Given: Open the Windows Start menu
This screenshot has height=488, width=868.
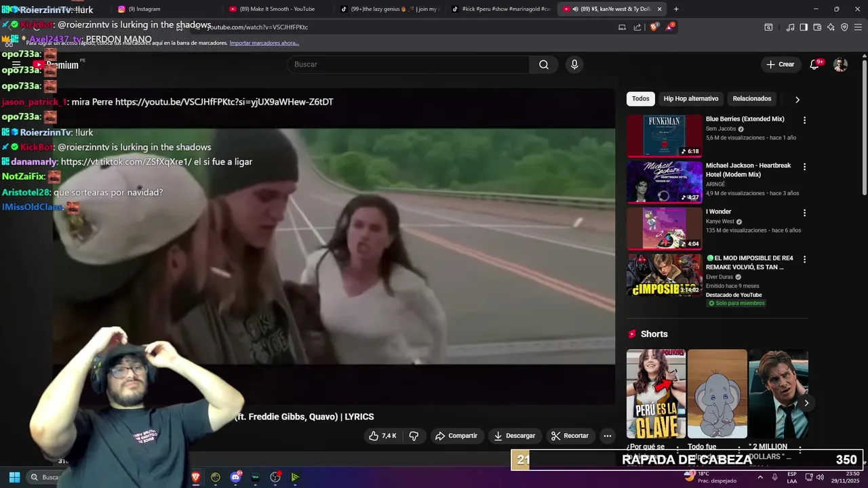Looking at the screenshot, I should 14,477.
